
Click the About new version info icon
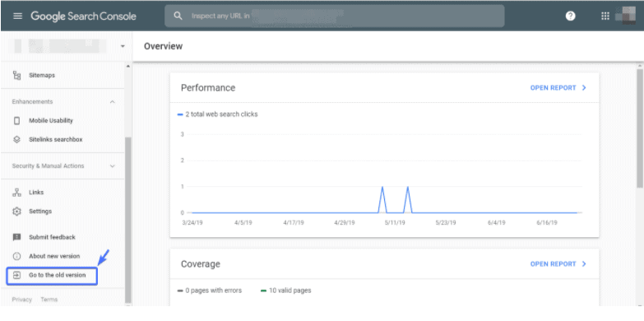click(x=16, y=256)
